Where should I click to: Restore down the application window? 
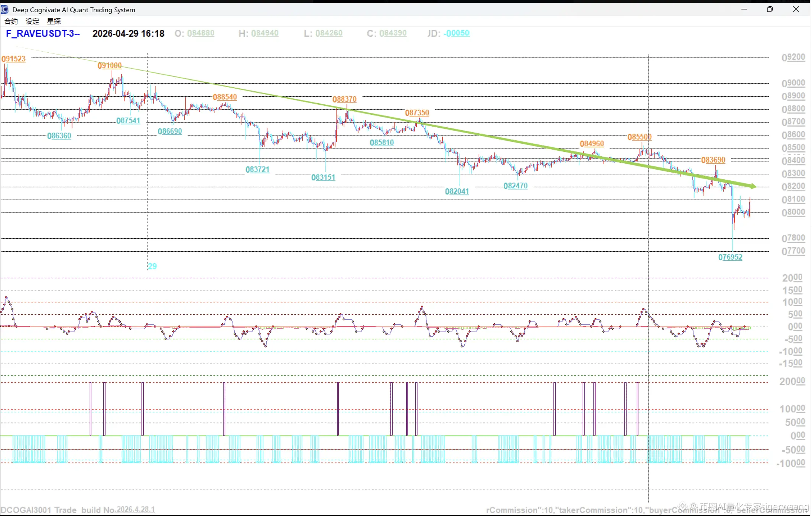[x=770, y=9]
